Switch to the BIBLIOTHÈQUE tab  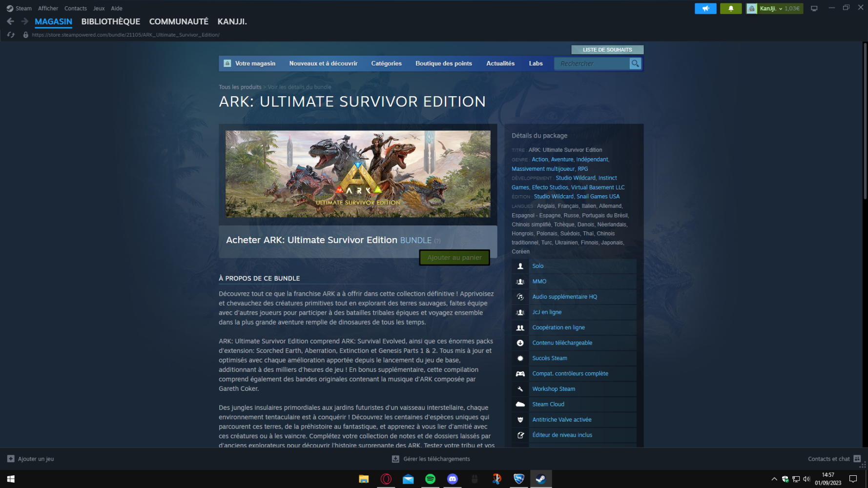pyautogui.click(x=111, y=21)
